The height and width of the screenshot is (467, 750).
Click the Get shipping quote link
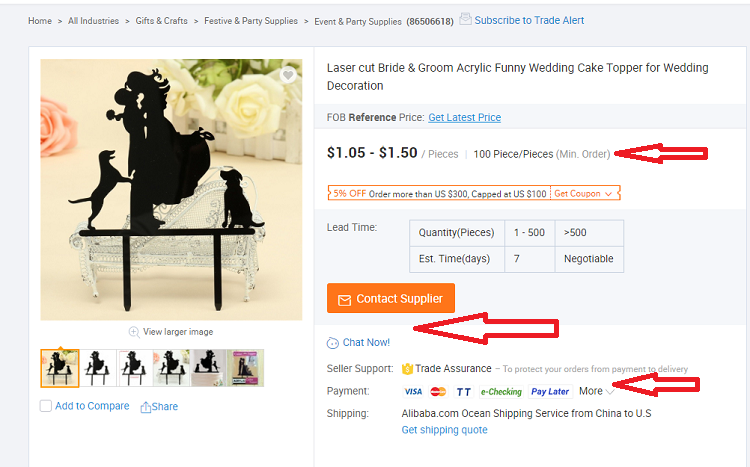click(444, 430)
